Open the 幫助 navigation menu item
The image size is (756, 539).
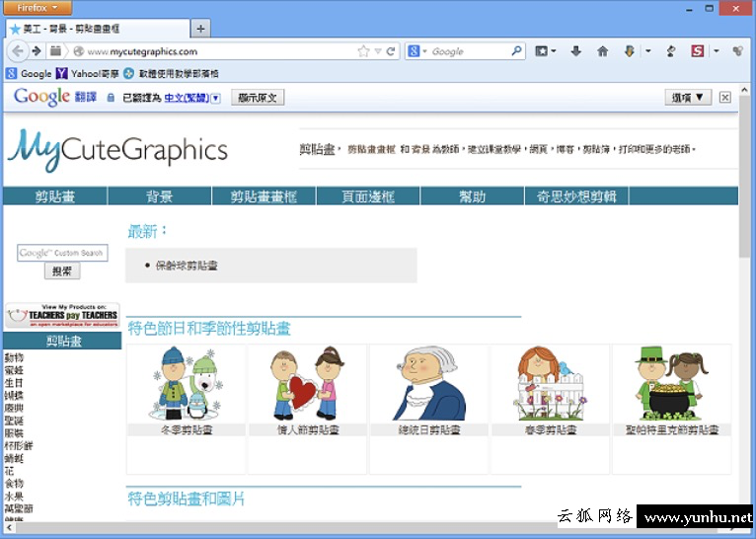472,196
